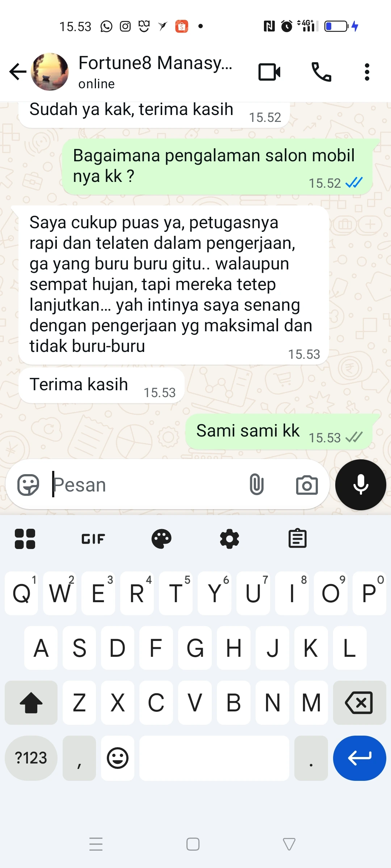
Task: Open camera from message bar
Action: (307, 485)
